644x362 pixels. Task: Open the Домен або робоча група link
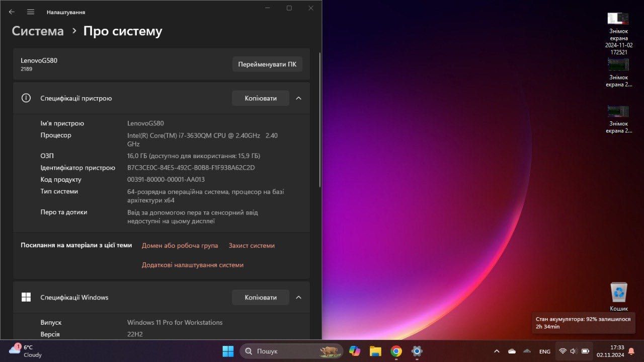[180, 246]
